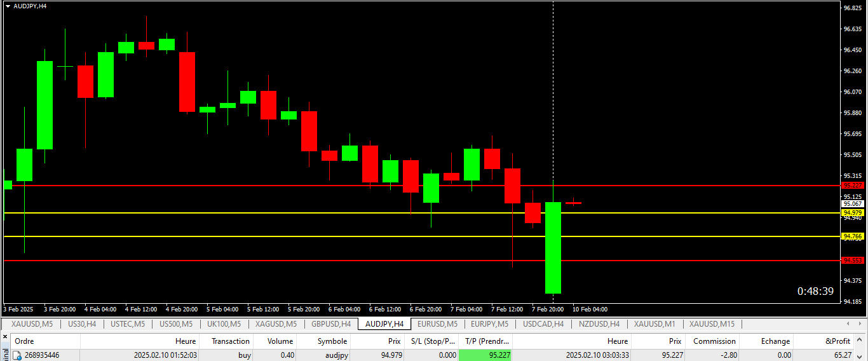The height and width of the screenshot is (361, 868).
Task: Click the T/P (Prendr... column header
Action: pyautogui.click(x=487, y=341)
